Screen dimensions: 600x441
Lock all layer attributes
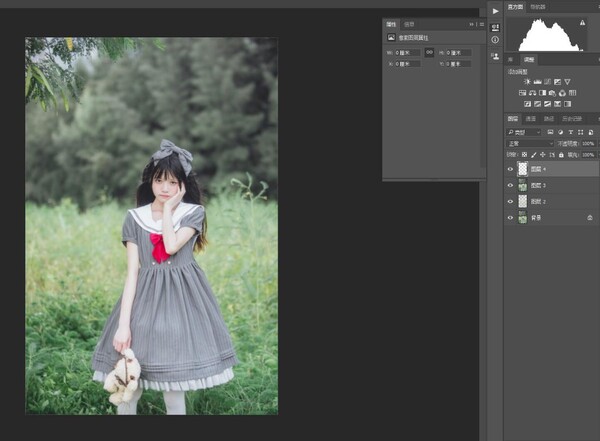(x=561, y=155)
